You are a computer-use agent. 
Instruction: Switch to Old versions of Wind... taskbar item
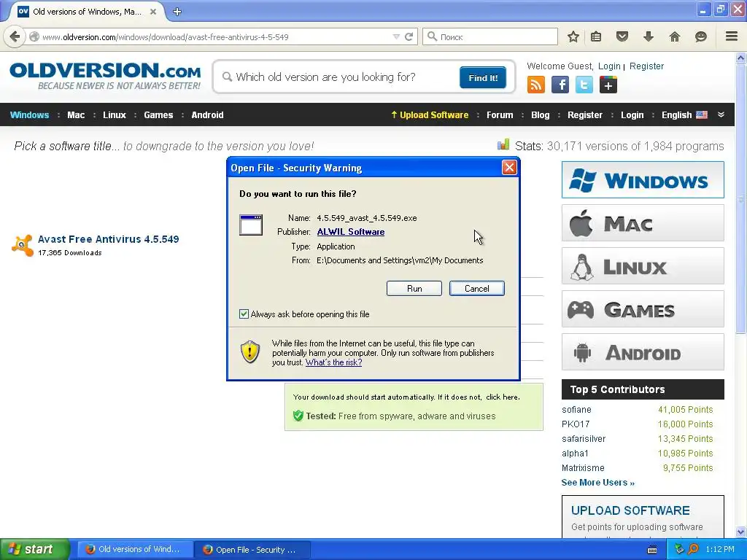pyautogui.click(x=134, y=549)
